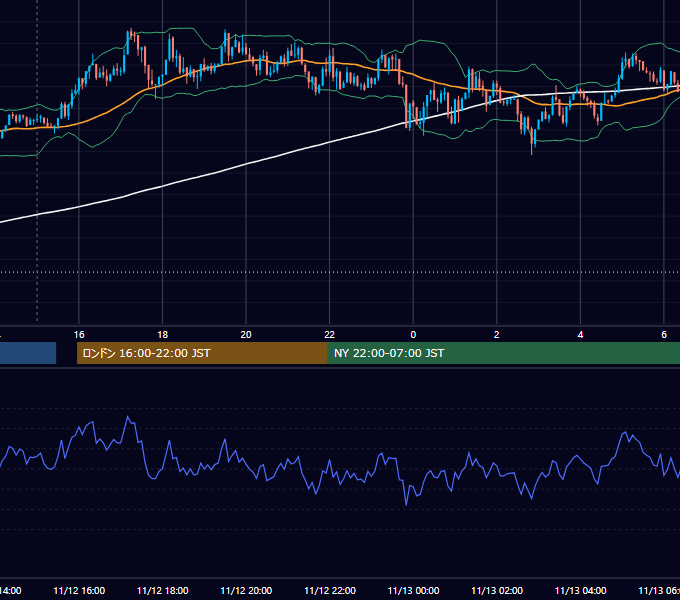Click the 11/13 04:00 label on the lower axis
The height and width of the screenshot is (600, 680).
[580, 591]
